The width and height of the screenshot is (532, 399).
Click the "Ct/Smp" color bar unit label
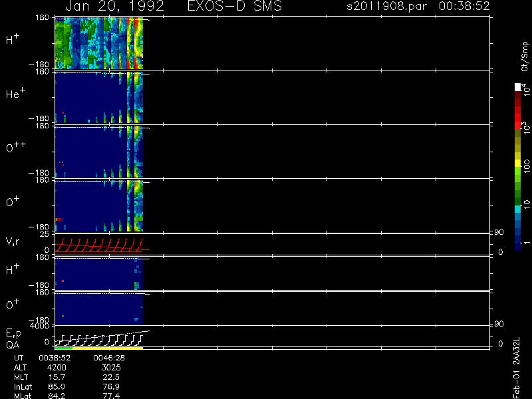(x=525, y=57)
